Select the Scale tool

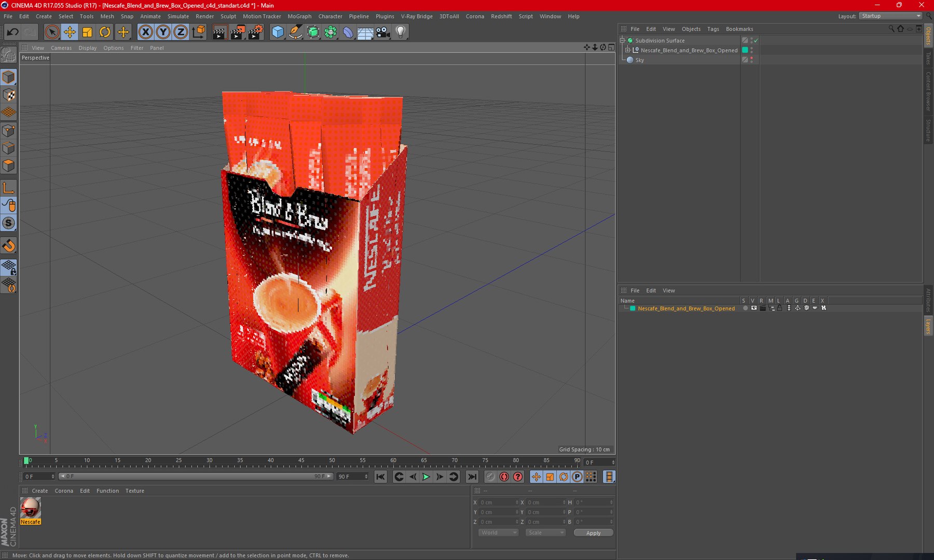[x=87, y=32]
